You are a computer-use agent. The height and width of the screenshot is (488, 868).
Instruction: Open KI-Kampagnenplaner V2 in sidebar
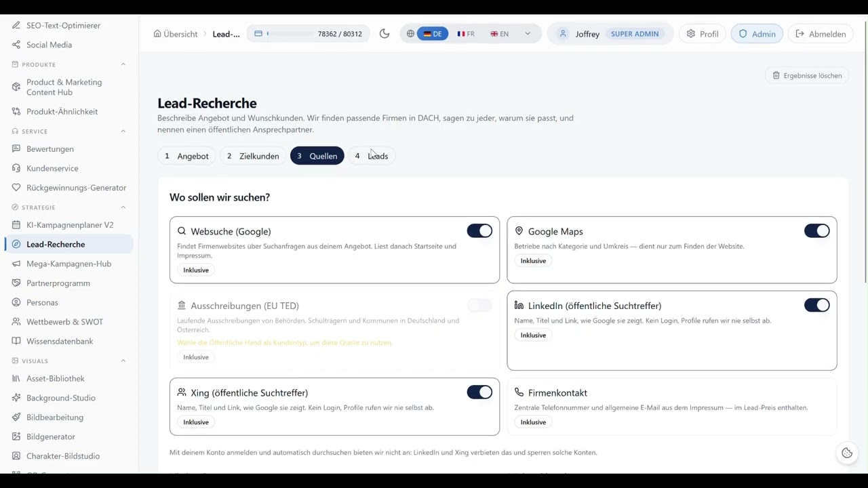tap(70, 225)
